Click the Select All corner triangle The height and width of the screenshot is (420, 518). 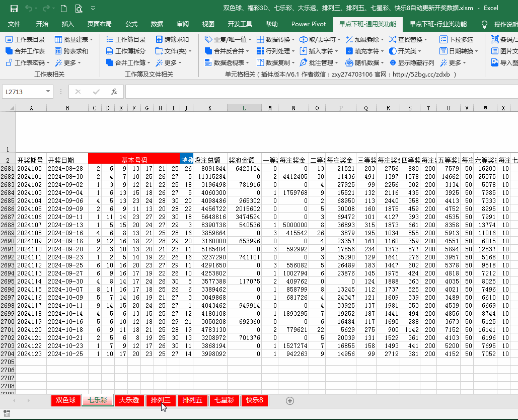pyautogui.click(x=12, y=108)
